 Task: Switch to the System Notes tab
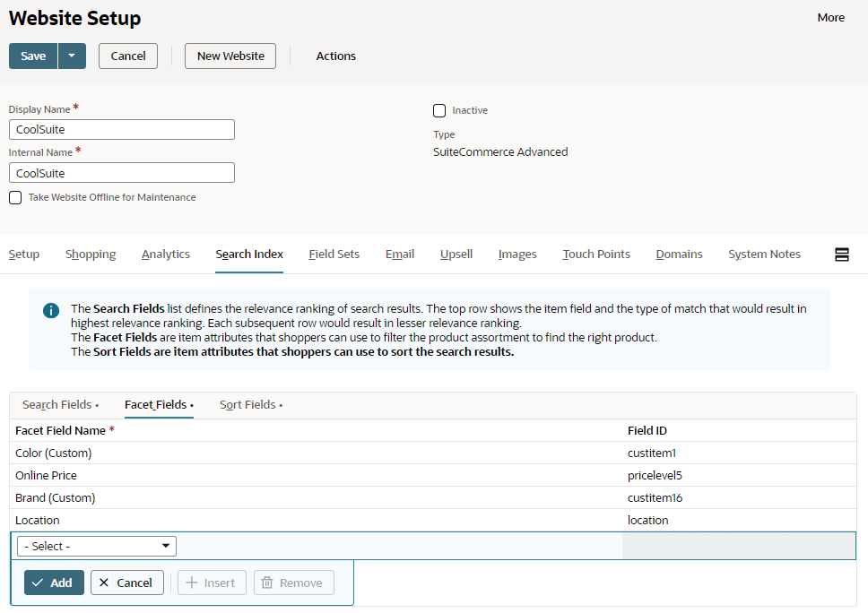764,254
